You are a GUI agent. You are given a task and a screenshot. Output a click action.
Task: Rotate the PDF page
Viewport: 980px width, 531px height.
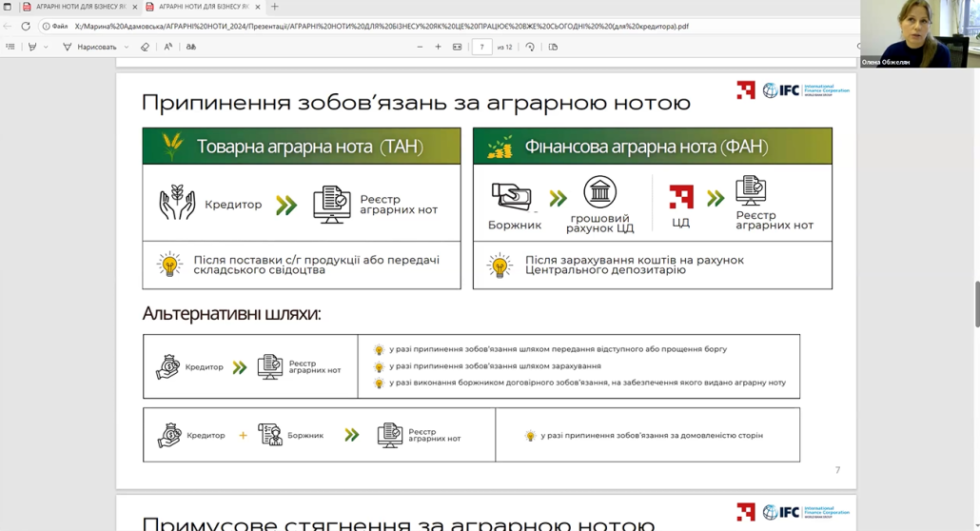tap(530, 47)
